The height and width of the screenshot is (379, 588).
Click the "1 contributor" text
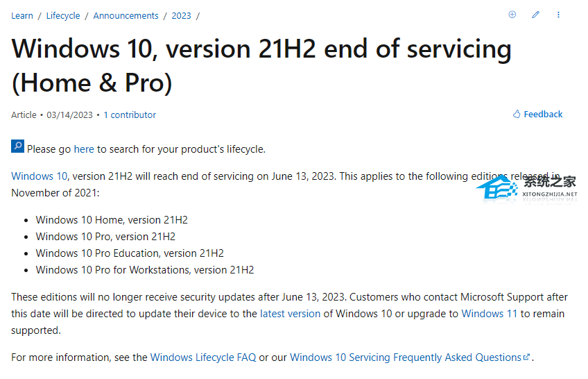pyautogui.click(x=130, y=115)
